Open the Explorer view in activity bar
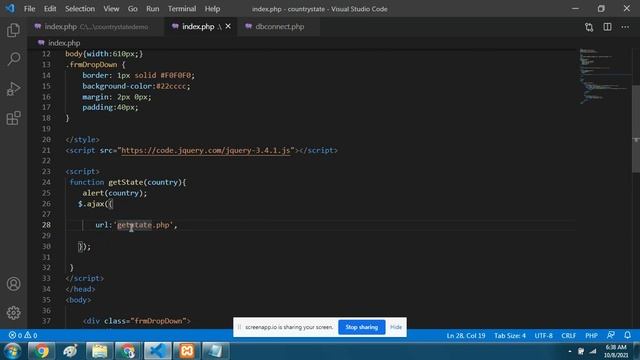The height and width of the screenshot is (360, 640). point(13,30)
